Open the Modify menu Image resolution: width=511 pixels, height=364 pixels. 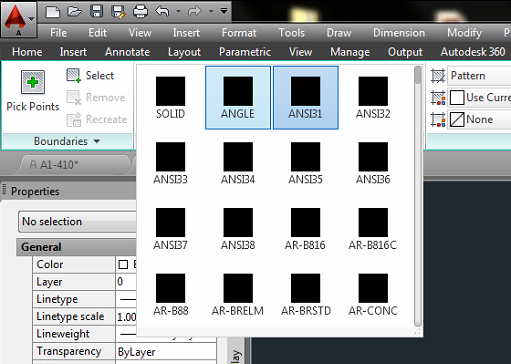coord(464,33)
